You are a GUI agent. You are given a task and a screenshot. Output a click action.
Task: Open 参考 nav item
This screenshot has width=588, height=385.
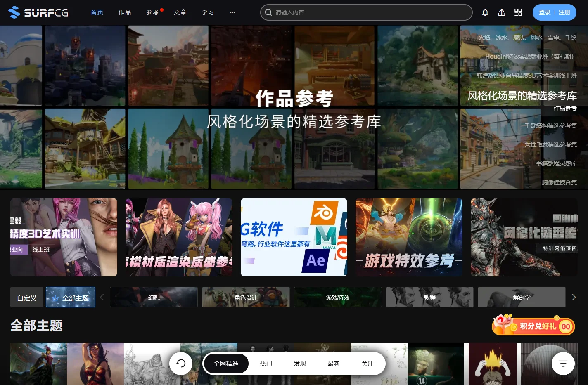tap(152, 12)
